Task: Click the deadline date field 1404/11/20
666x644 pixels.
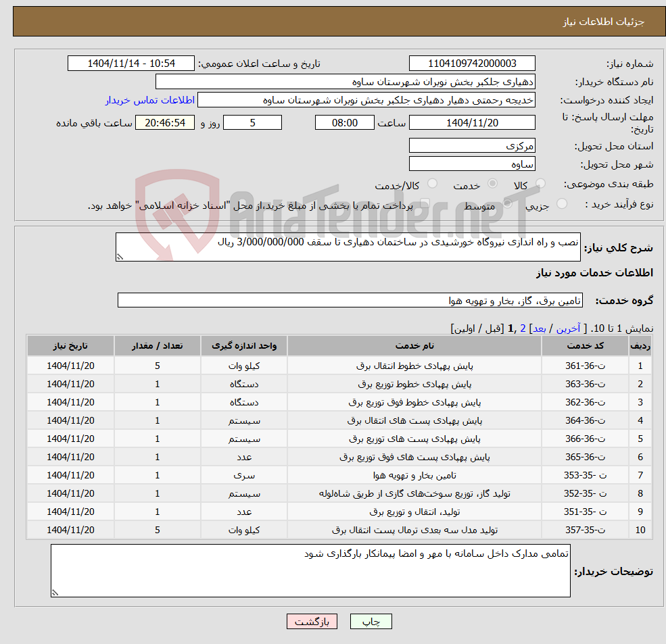Action: 472,123
